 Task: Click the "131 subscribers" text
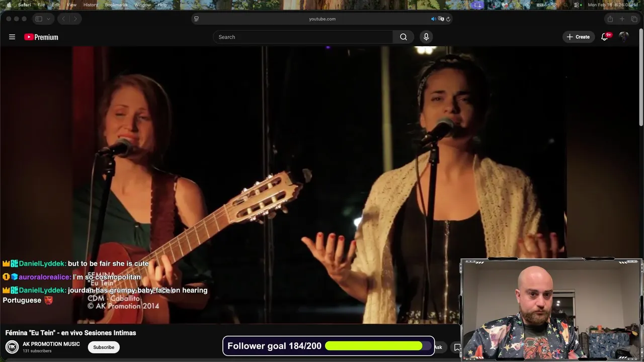point(37,351)
